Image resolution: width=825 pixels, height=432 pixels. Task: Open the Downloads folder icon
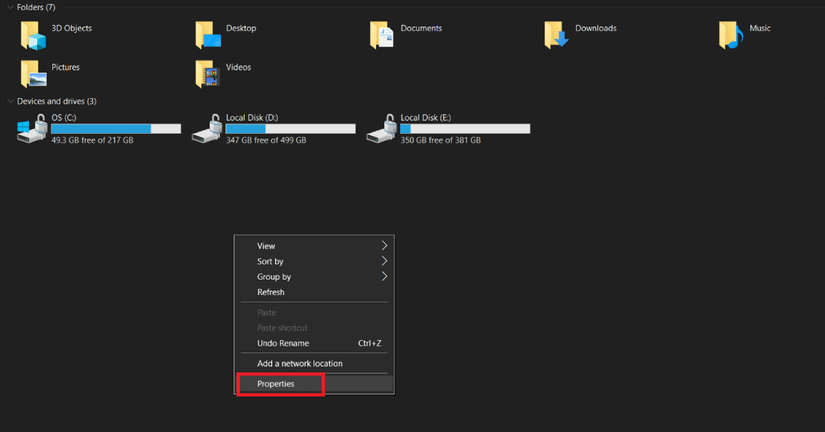pyautogui.click(x=557, y=35)
